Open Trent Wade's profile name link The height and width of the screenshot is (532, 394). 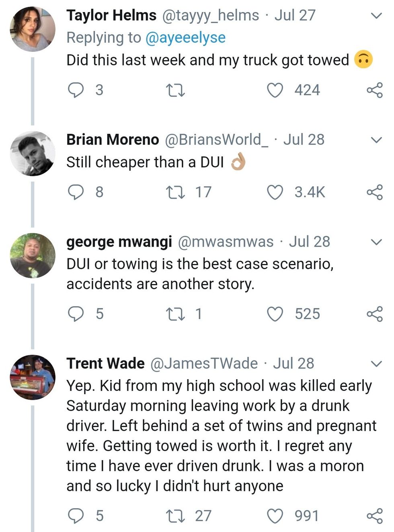(x=105, y=363)
